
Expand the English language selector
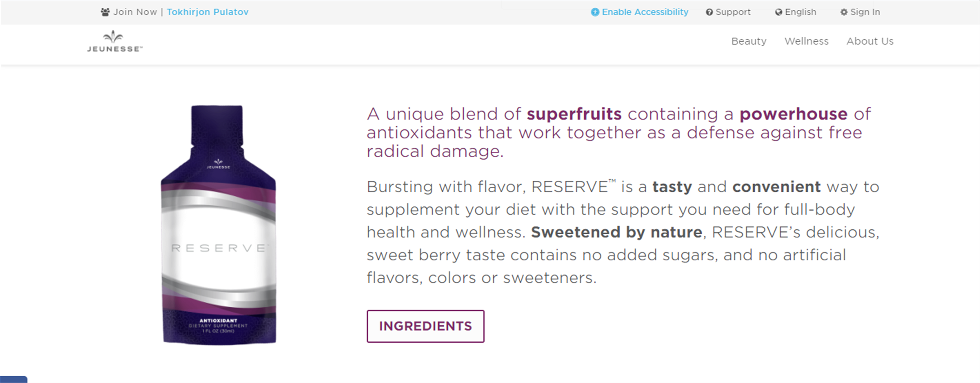800,12
